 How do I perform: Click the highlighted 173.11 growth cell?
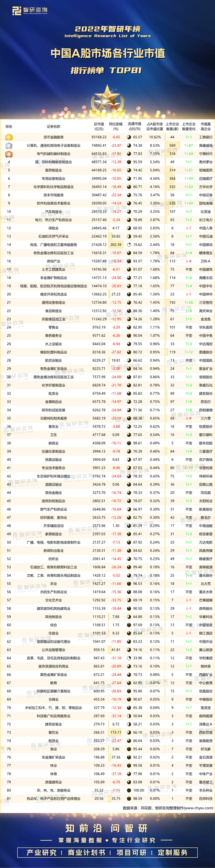coord(116,732)
